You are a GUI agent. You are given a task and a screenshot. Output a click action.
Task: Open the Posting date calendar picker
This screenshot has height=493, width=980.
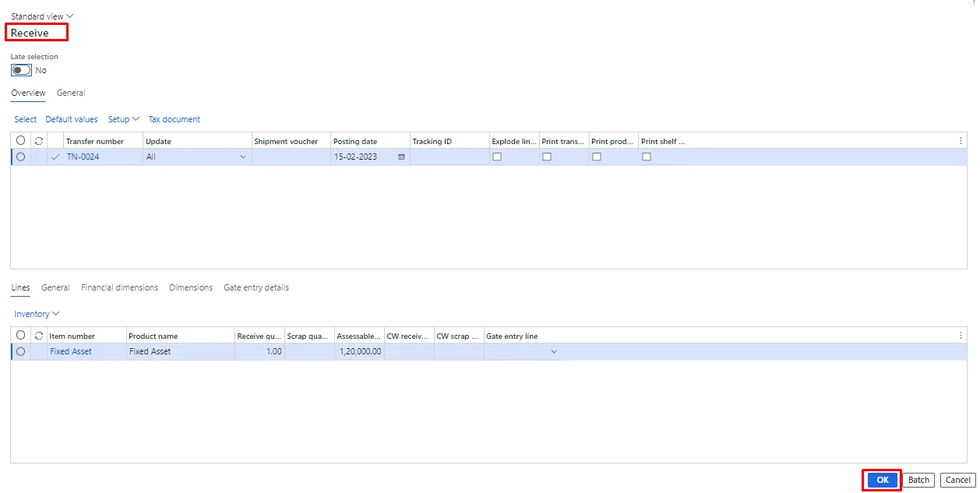point(401,157)
